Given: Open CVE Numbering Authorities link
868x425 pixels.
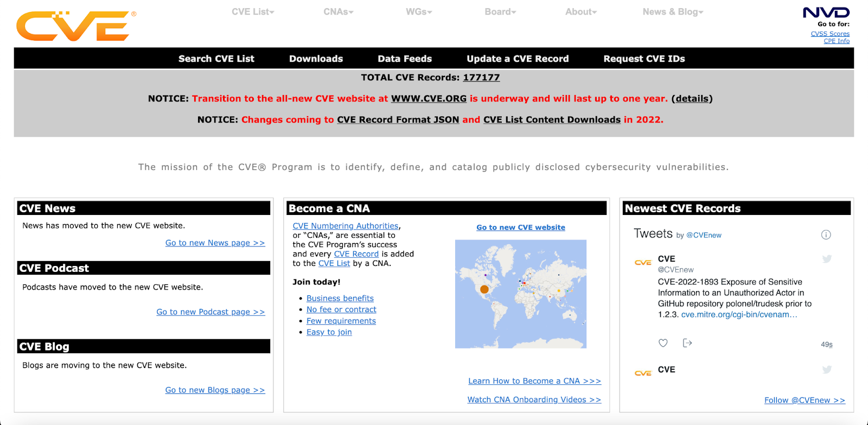Looking at the screenshot, I should [346, 226].
